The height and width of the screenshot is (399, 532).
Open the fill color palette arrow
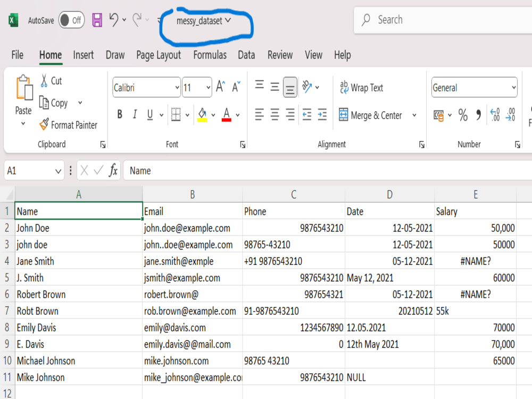[x=213, y=115]
